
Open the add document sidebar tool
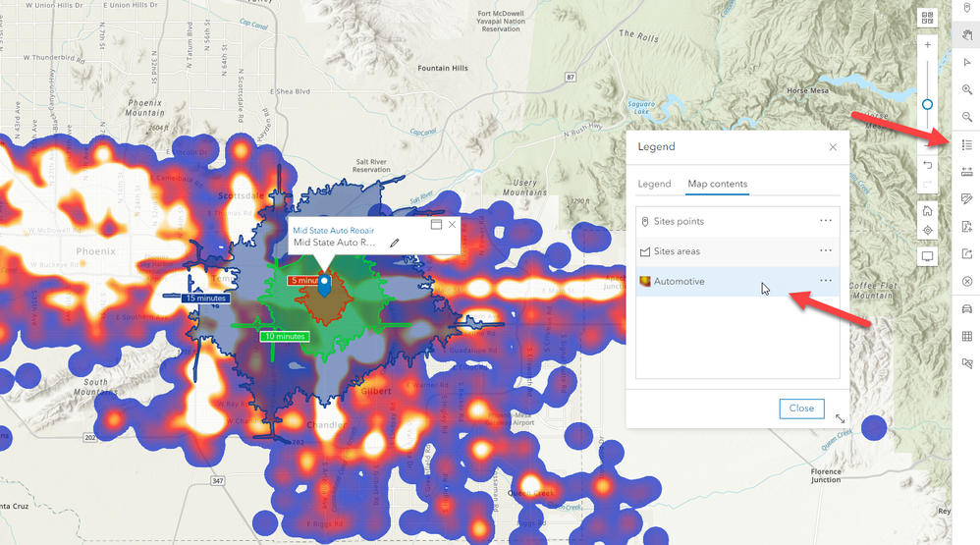[967, 227]
